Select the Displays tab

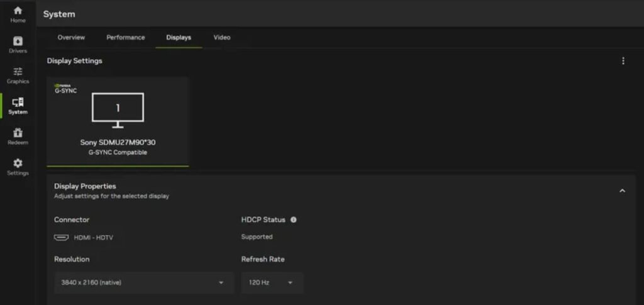pos(179,37)
